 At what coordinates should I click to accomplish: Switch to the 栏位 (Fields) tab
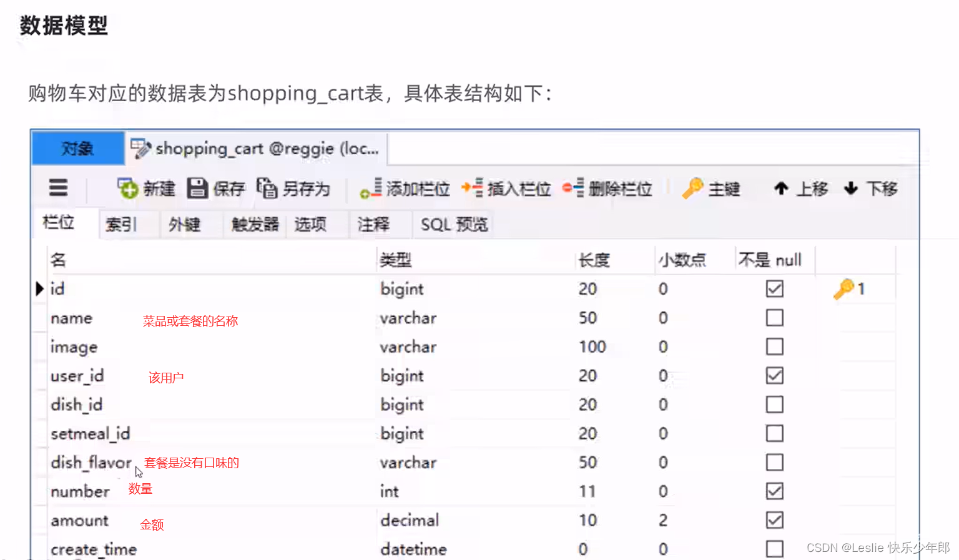[x=59, y=223]
